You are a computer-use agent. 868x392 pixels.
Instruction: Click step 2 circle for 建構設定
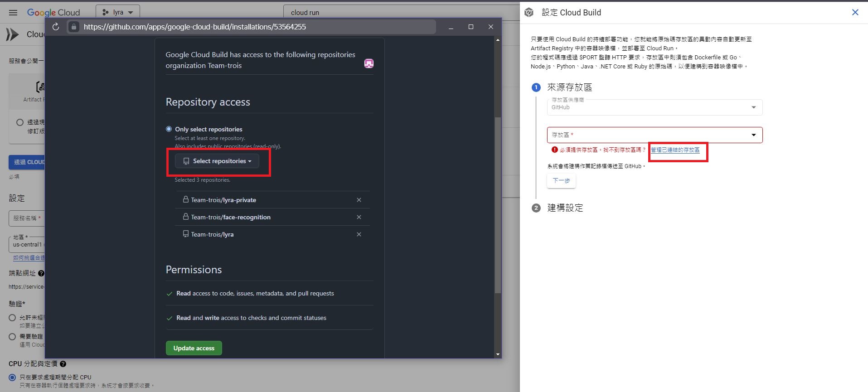point(536,208)
